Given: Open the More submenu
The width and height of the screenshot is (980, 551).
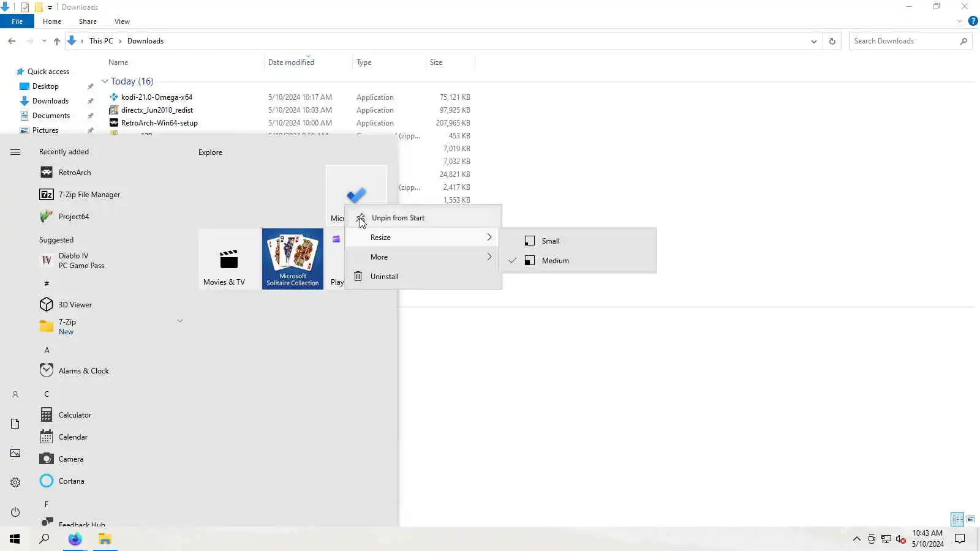Looking at the screenshot, I should (x=423, y=257).
